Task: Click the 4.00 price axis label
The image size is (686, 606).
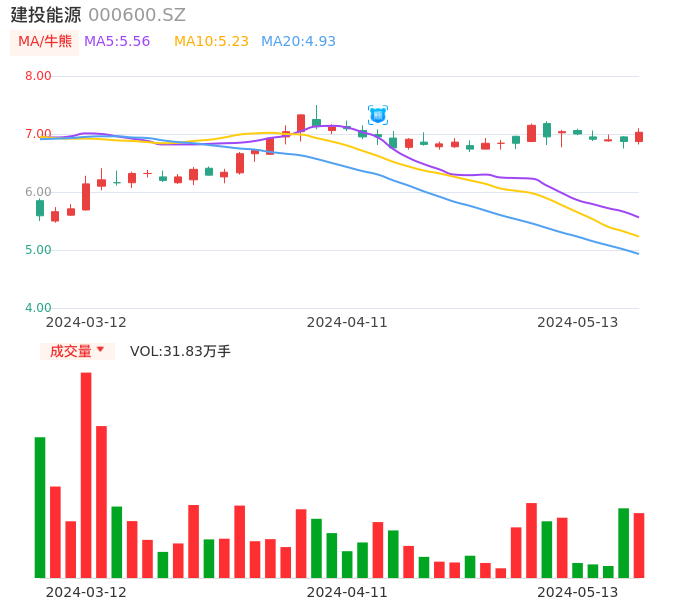Action: point(38,308)
